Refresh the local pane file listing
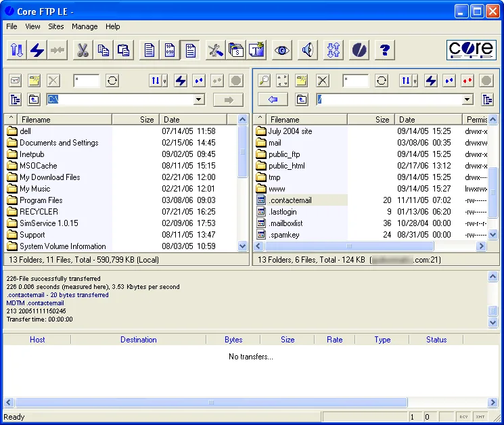The image size is (504, 425). tap(112, 81)
